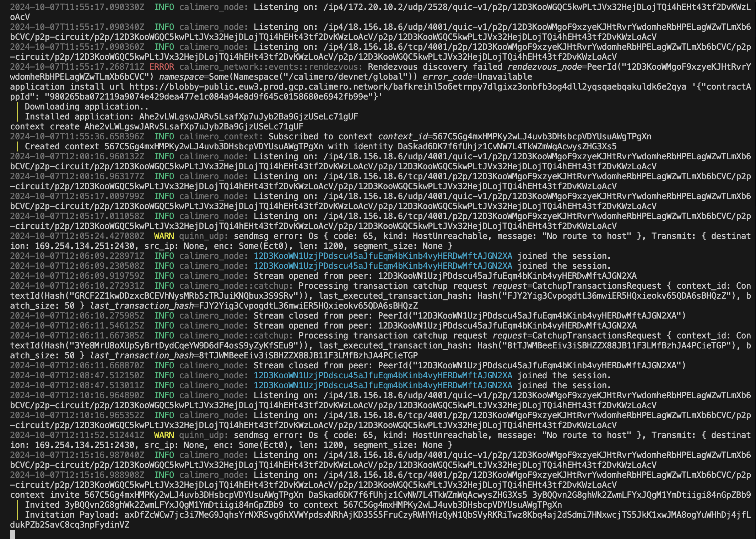The image size is (756, 539).
Task: Click 'Stream closed from peer' at 12:06:10.275985Z
Action: pyautogui.click(x=313, y=316)
